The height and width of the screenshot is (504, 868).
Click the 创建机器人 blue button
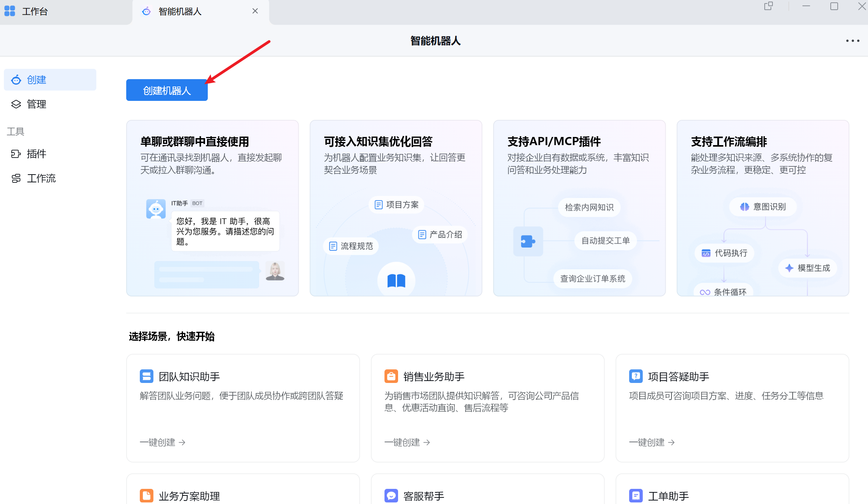pos(167,90)
